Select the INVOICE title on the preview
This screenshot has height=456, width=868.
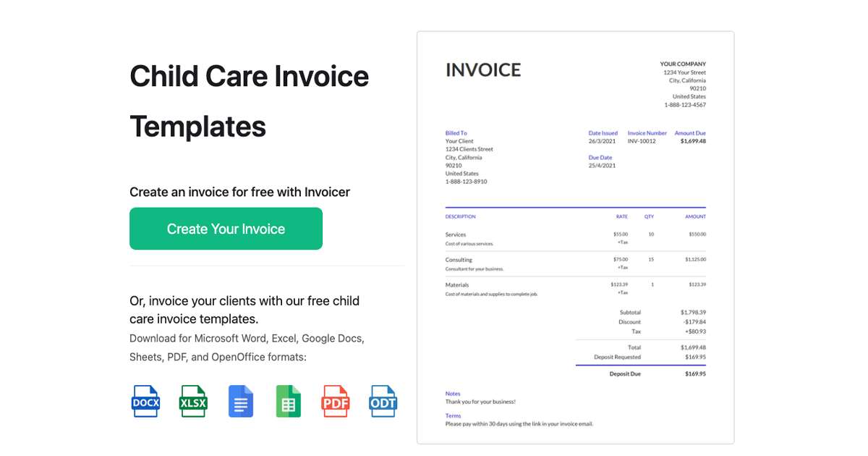coord(483,69)
